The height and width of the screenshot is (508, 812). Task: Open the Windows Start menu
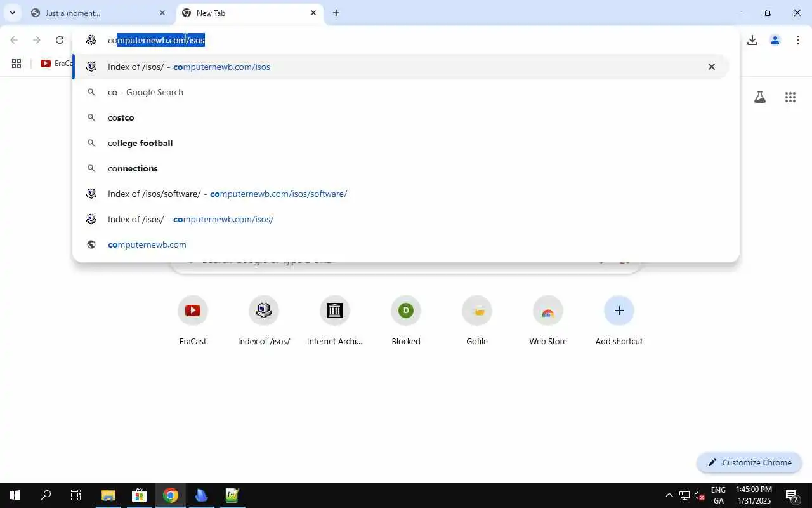(x=15, y=495)
